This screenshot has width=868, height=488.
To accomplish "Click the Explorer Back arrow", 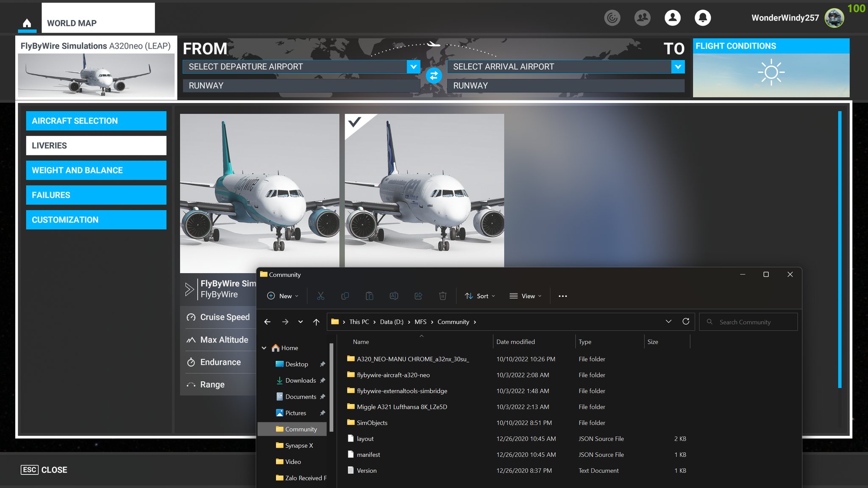I will [x=267, y=322].
